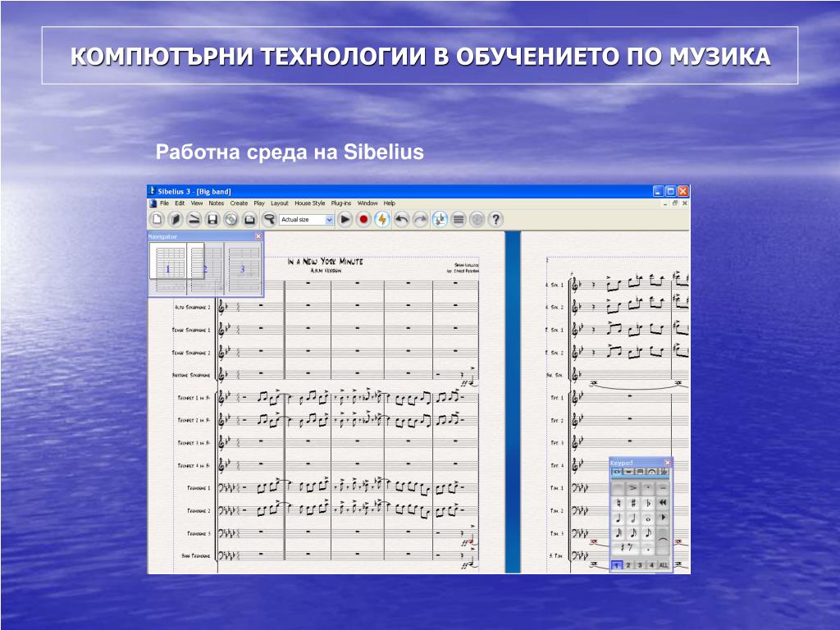Select the eighth note on Keypad

(x=648, y=533)
